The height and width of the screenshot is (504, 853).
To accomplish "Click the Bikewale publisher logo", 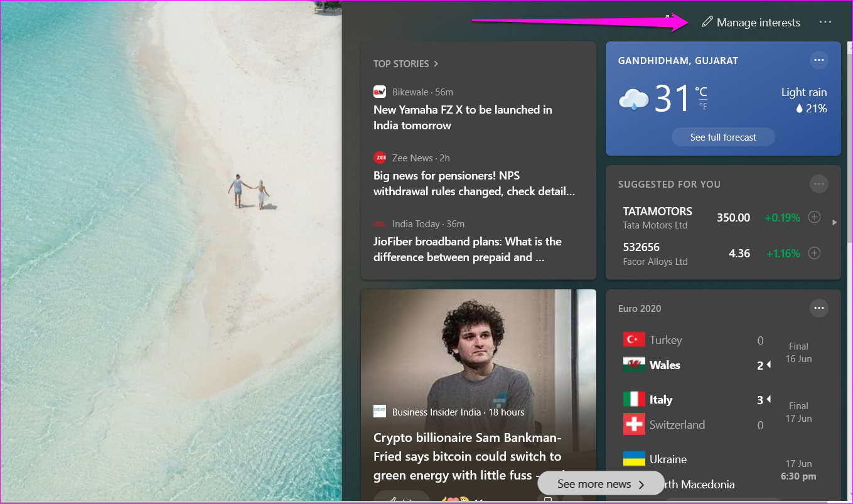I will pos(379,92).
